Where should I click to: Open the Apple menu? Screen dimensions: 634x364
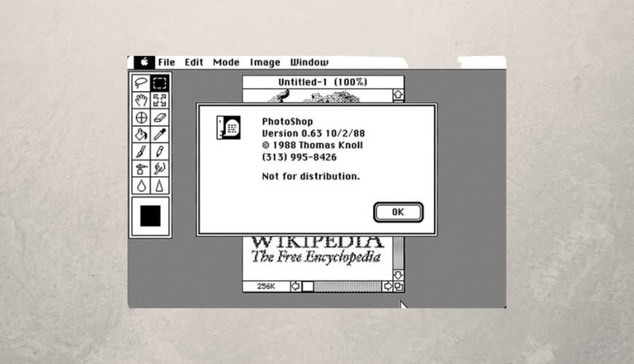click(144, 62)
